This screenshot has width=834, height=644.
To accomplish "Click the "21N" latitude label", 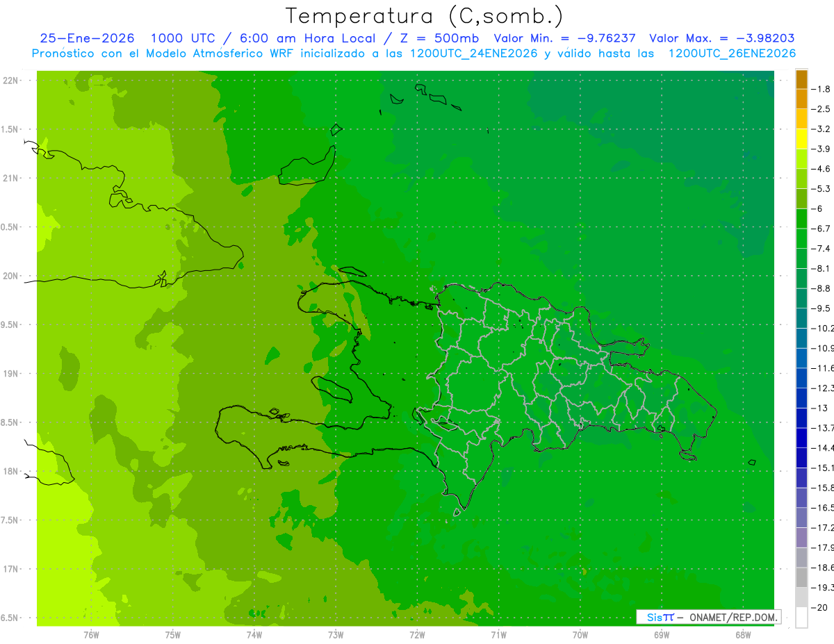I will pyautogui.click(x=11, y=178).
